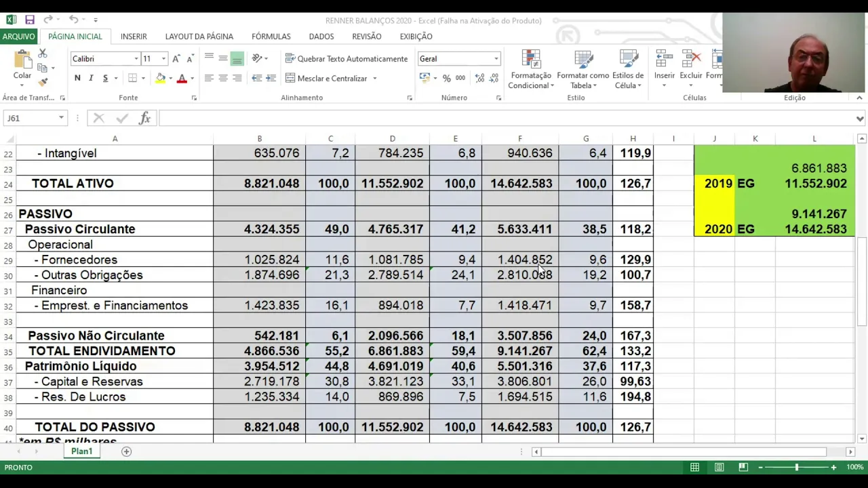Switch to Normal view in status bar

click(695, 467)
